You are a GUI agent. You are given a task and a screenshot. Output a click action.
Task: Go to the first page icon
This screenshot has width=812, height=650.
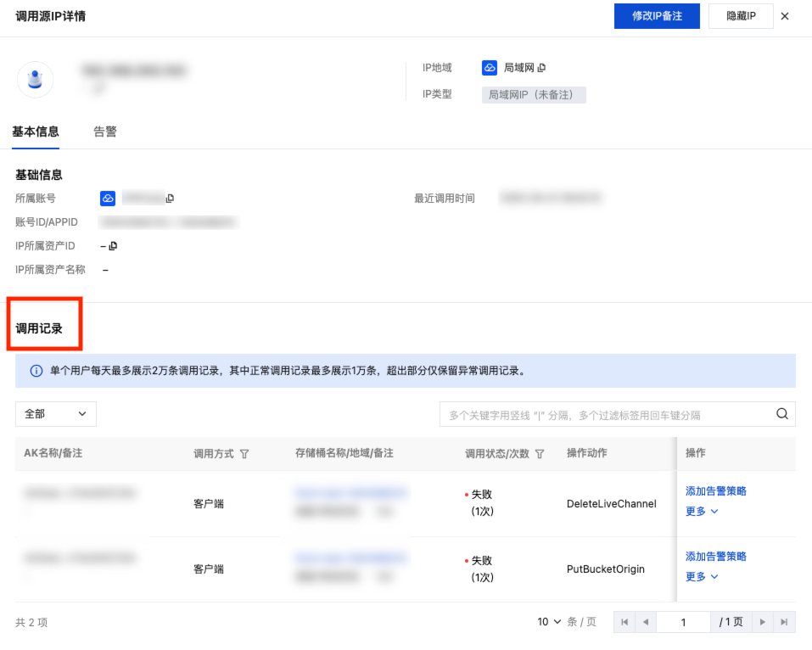(624, 622)
